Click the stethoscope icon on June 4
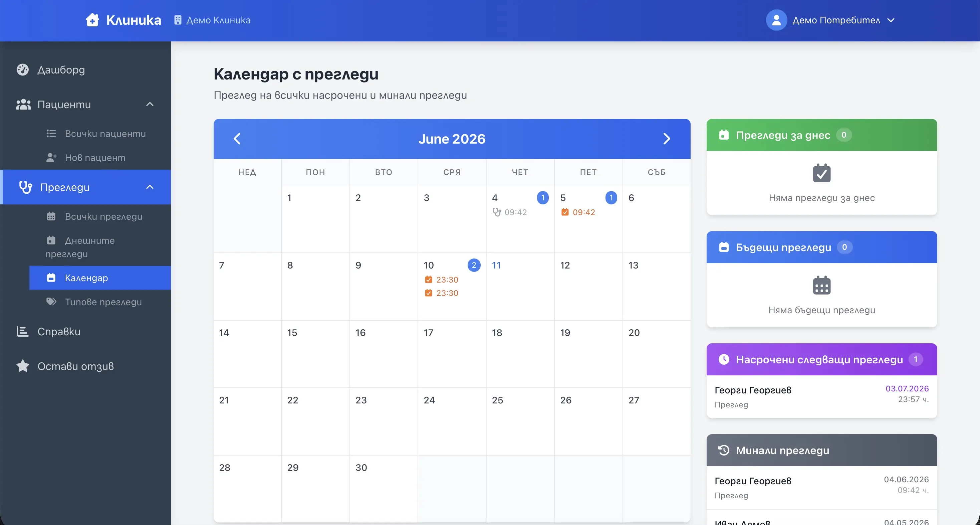Image resolution: width=980 pixels, height=525 pixels. coord(496,212)
